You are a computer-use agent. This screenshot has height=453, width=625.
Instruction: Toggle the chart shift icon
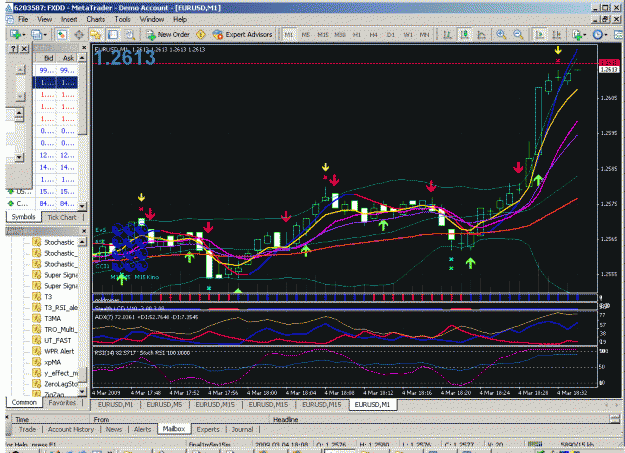[x=557, y=35]
